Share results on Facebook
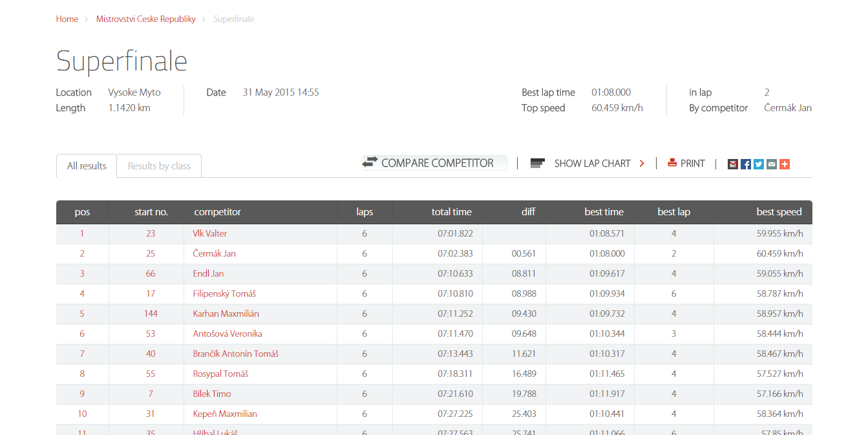Image resolution: width=868 pixels, height=435 pixels. [745, 164]
